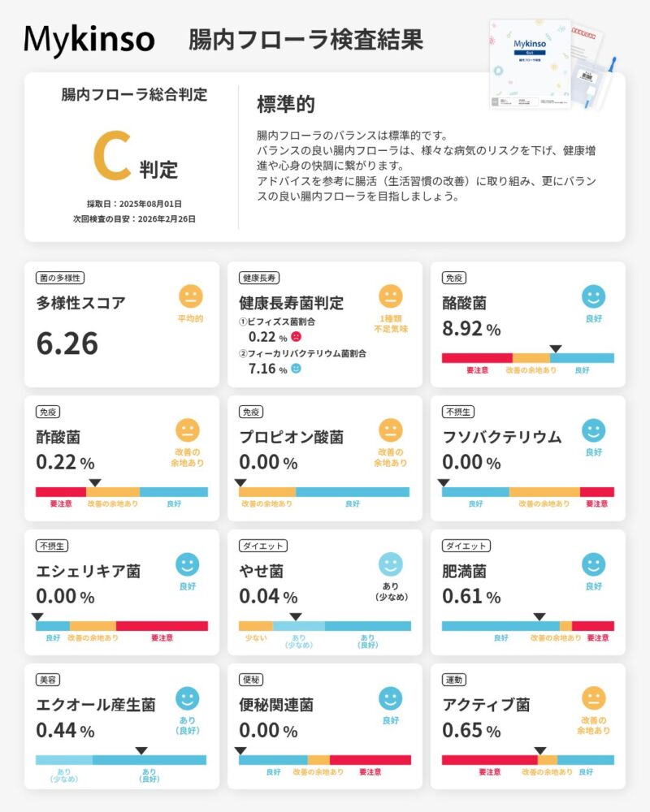Click the フソバクテリウム smiling face icon
The width and height of the screenshot is (650, 812).
(x=594, y=430)
